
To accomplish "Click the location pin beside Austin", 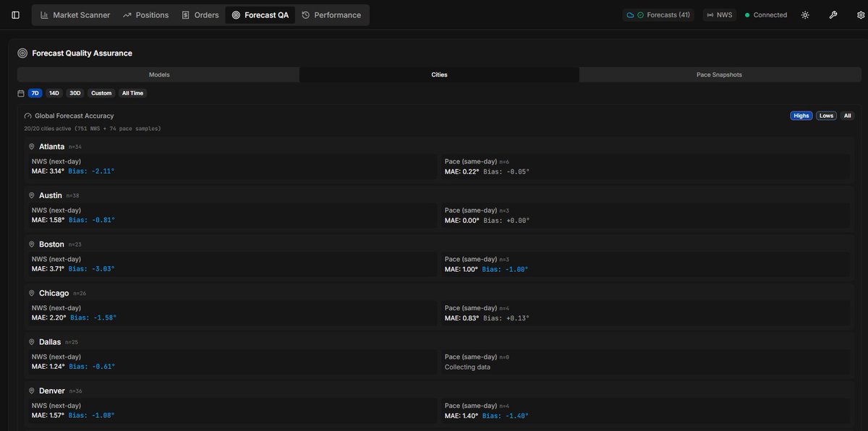I will (x=32, y=195).
